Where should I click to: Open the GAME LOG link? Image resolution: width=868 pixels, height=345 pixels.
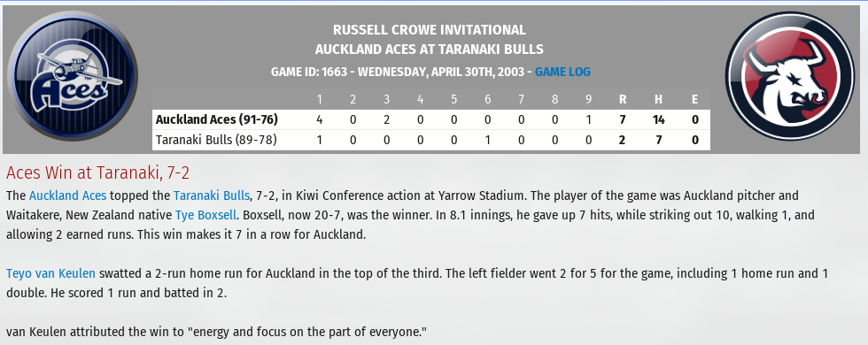coord(562,72)
